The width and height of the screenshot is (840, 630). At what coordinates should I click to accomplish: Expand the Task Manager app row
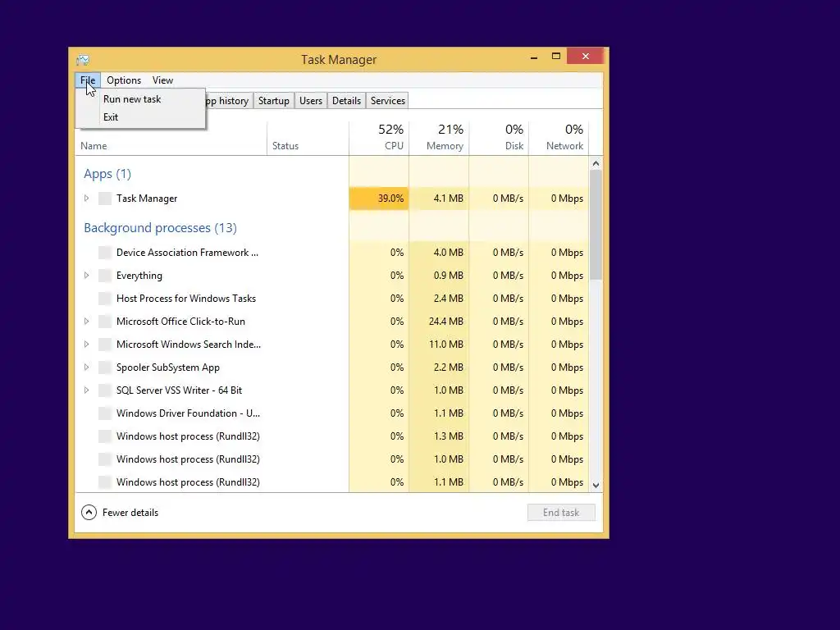point(86,199)
